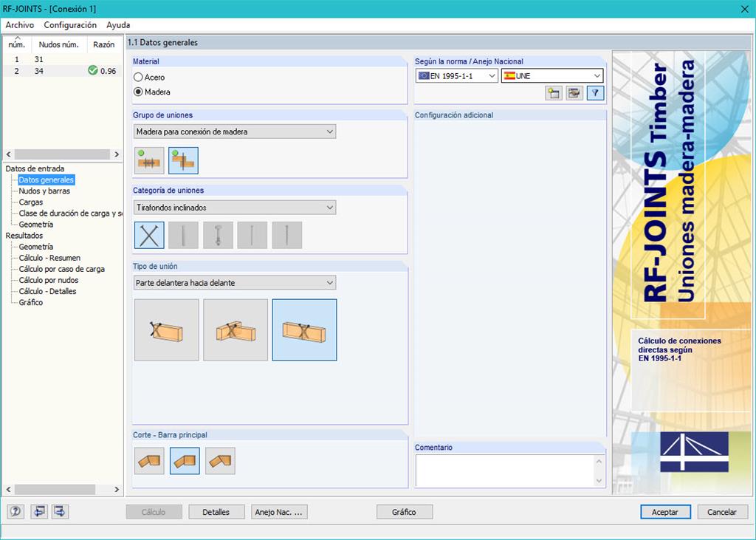Open Cargas in navigator tree
This screenshot has width=756, height=540.
(x=31, y=202)
